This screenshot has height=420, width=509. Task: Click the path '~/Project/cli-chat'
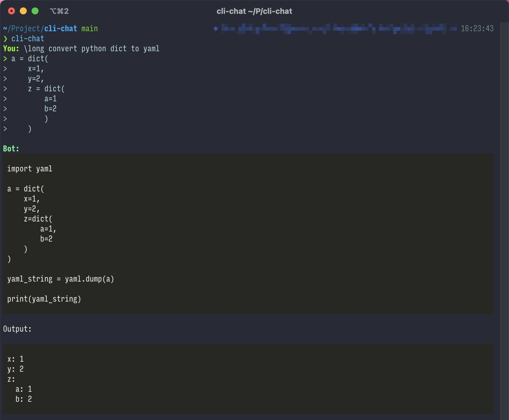(x=40, y=29)
